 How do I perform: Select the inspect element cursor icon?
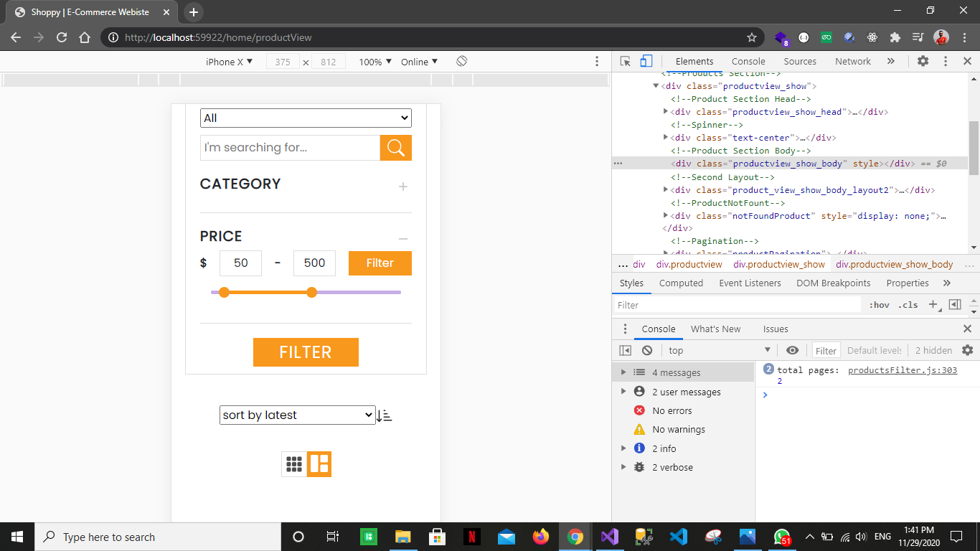coord(625,61)
